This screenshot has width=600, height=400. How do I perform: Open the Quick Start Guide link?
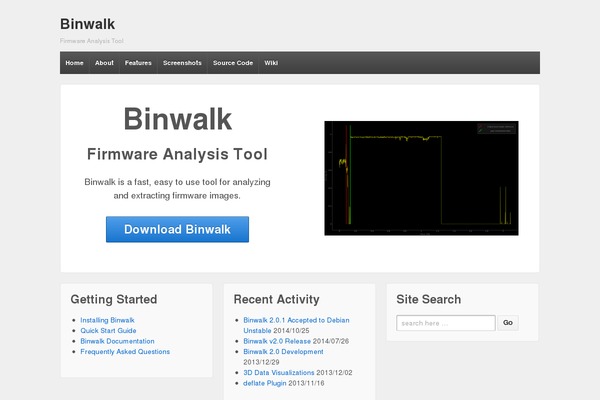pyautogui.click(x=108, y=330)
